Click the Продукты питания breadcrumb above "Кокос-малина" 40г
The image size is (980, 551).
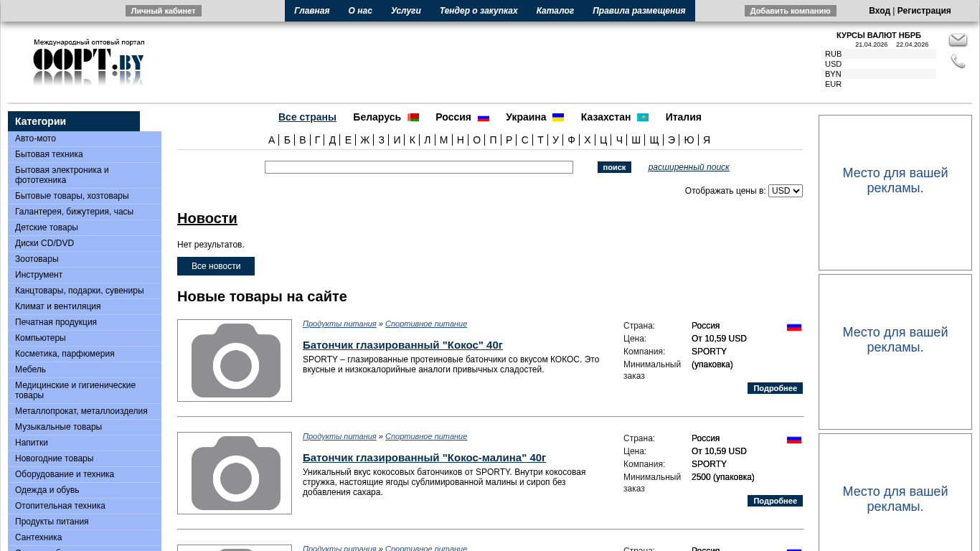[x=339, y=436]
